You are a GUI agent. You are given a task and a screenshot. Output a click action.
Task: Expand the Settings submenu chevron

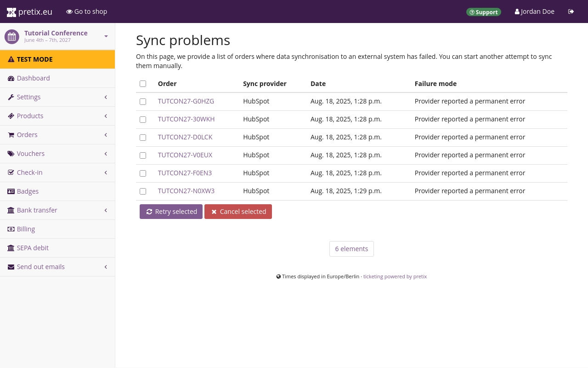click(106, 97)
